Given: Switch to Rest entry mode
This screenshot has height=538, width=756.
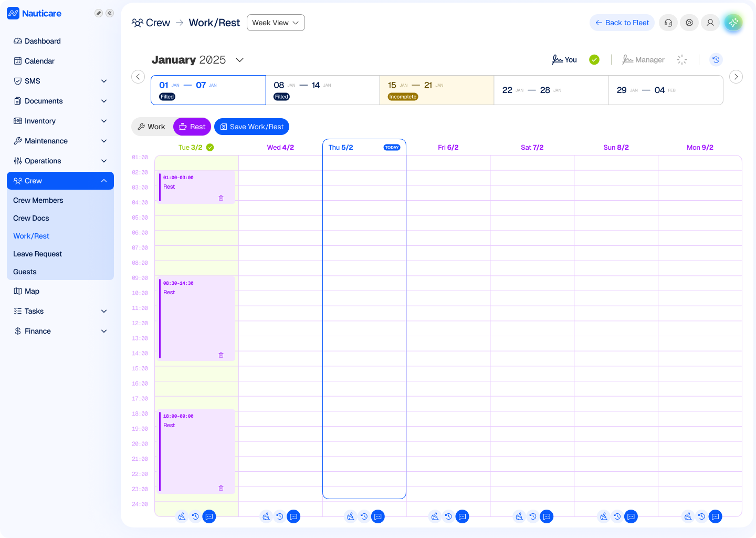Looking at the screenshot, I should tap(192, 127).
